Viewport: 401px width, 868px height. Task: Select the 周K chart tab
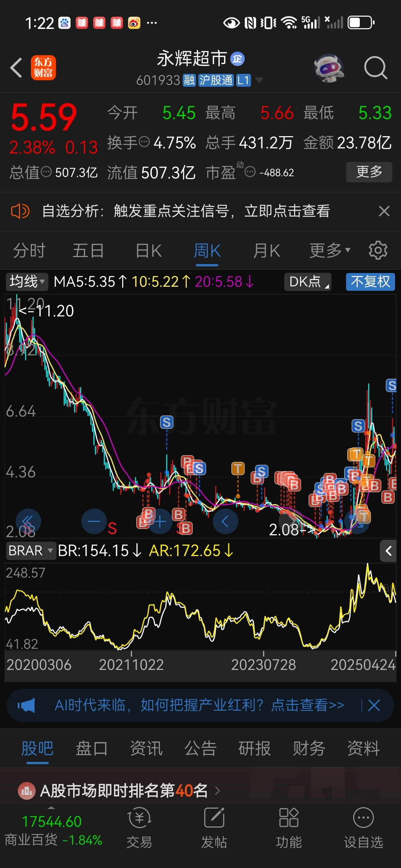coord(207,250)
